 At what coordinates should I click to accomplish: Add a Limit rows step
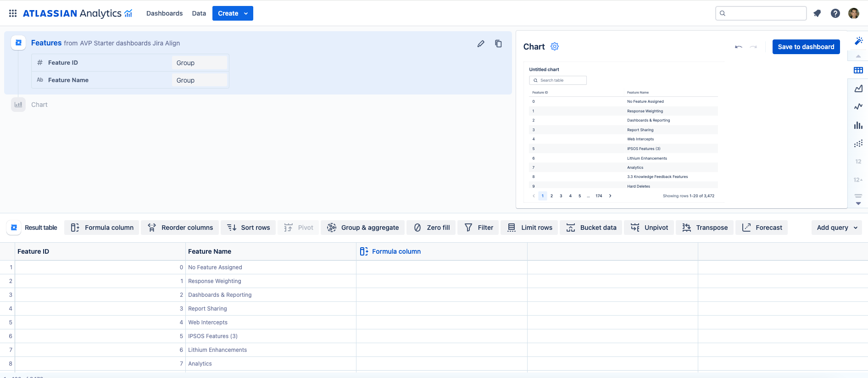click(529, 228)
